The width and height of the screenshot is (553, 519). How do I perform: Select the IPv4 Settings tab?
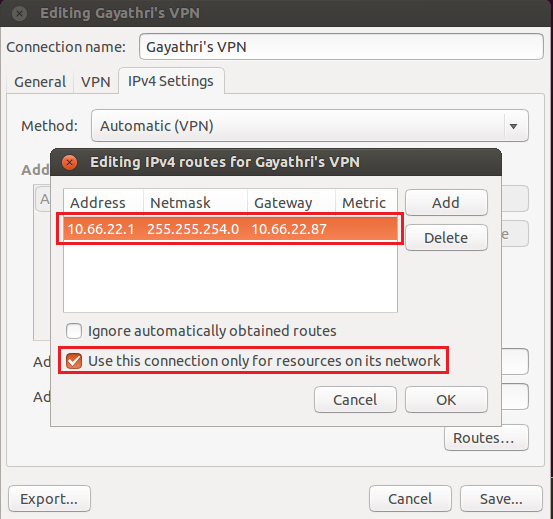tap(171, 81)
